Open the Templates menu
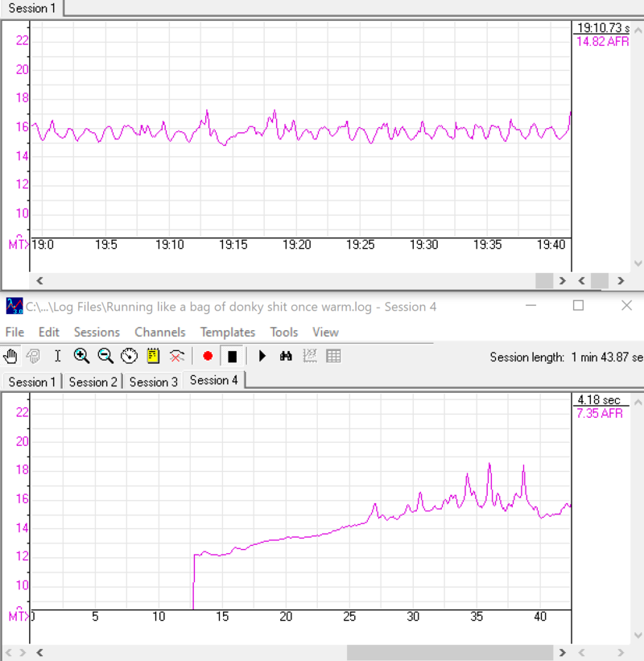Image resolution: width=644 pixels, height=661 pixels. (228, 332)
